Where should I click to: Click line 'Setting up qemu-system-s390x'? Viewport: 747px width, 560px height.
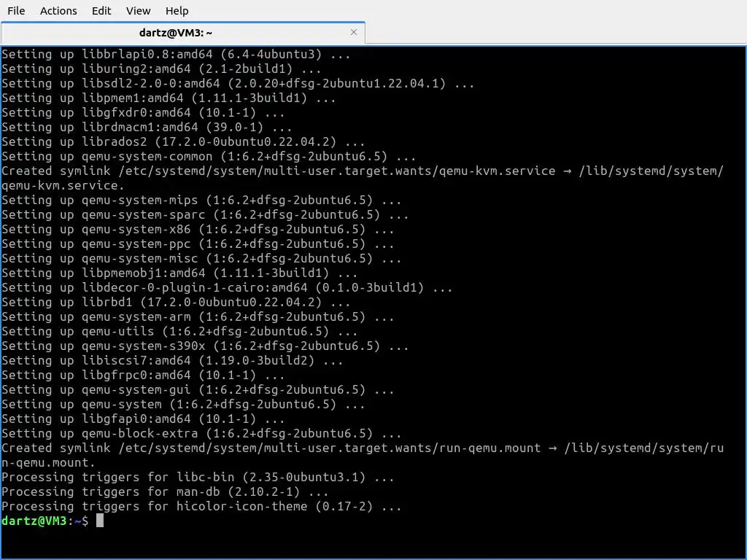click(205, 346)
